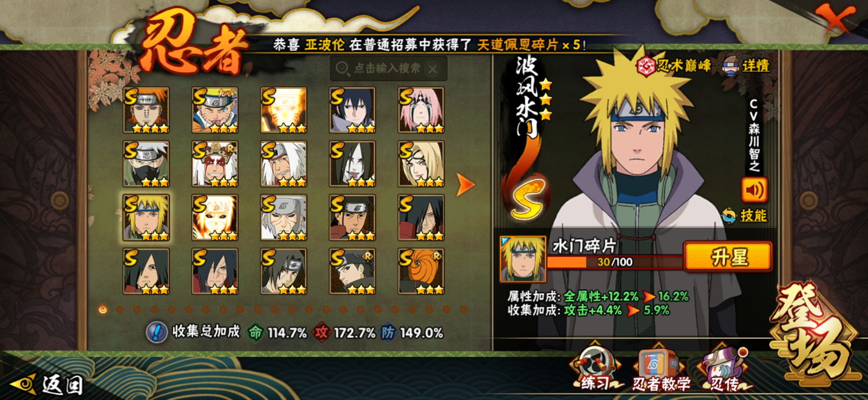
Task: Select the first page indicator dot
Action: 103,309
